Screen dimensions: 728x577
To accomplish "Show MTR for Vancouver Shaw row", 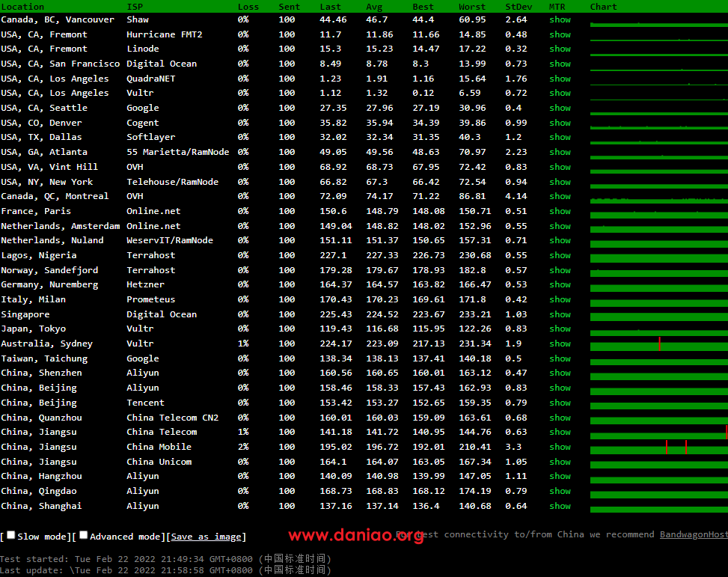I will tap(560, 19).
